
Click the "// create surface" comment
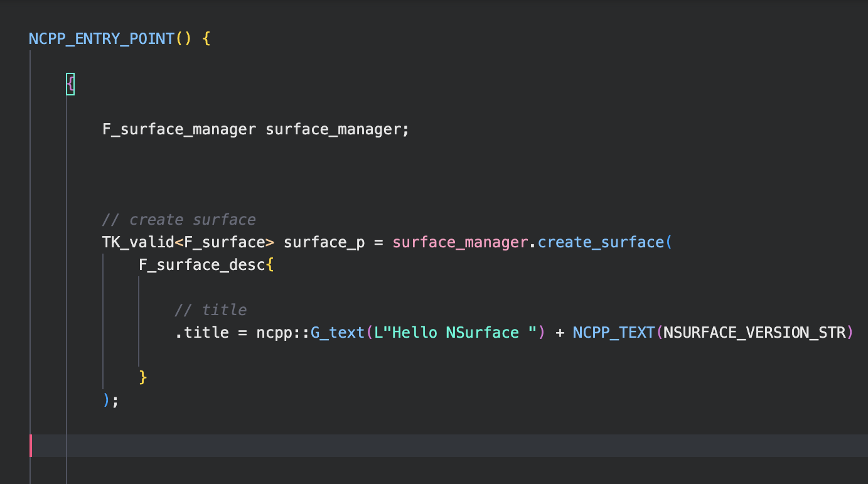coord(179,219)
